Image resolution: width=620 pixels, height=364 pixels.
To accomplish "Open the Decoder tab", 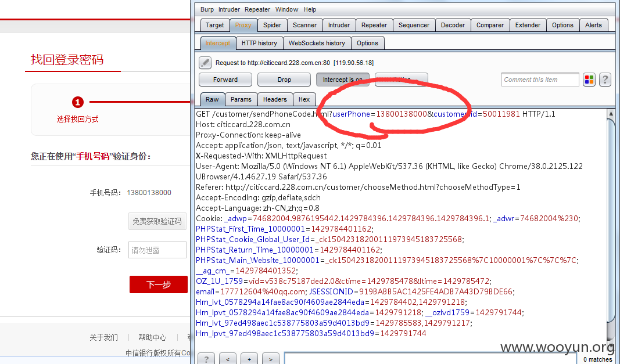I will [453, 25].
